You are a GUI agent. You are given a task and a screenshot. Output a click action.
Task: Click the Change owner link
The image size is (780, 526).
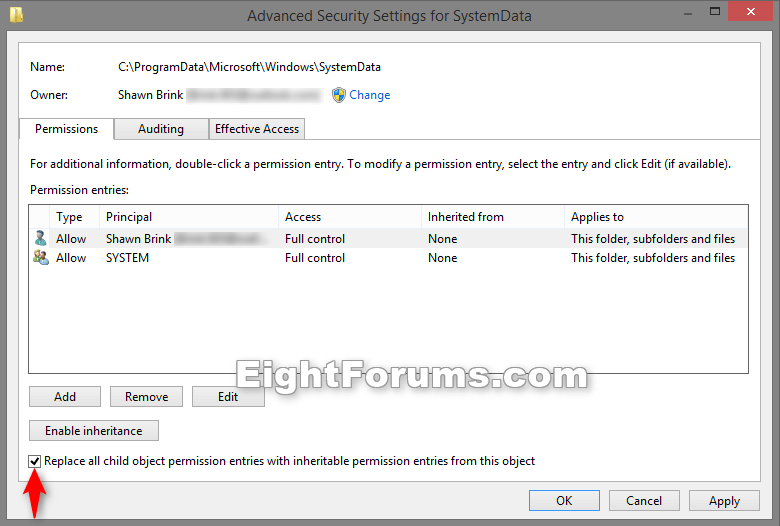click(369, 95)
